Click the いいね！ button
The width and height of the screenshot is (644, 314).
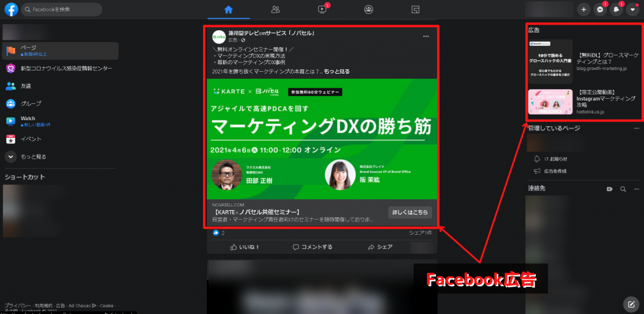tap(245, 247)
